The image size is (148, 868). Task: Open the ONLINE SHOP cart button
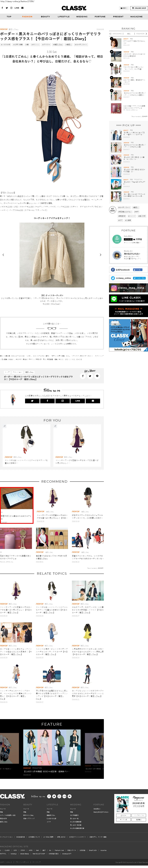coord(139,8)
